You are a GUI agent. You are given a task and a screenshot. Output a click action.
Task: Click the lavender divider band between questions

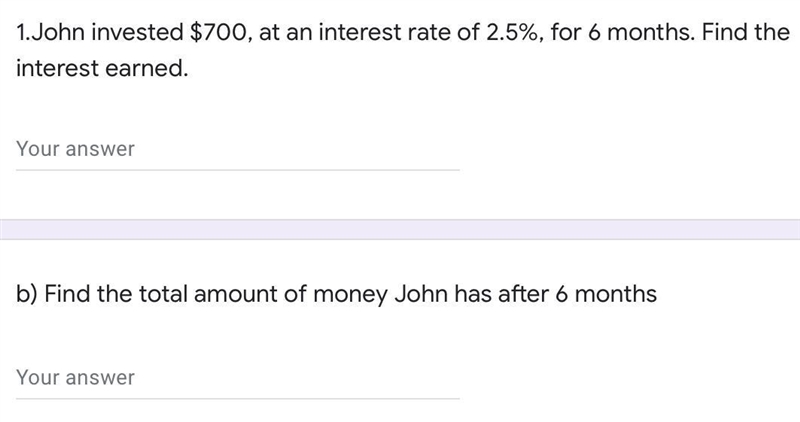pyautogui.click(x=400, y=230)
